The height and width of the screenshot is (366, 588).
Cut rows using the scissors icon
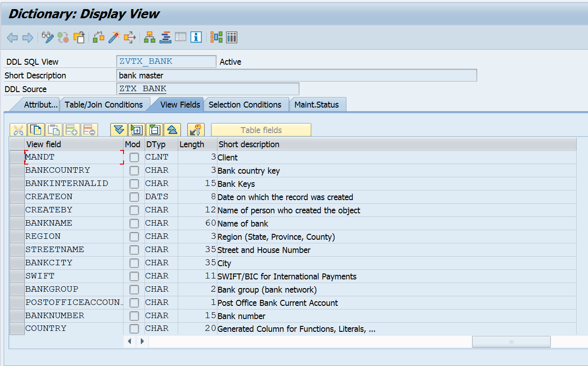point(18,130)
